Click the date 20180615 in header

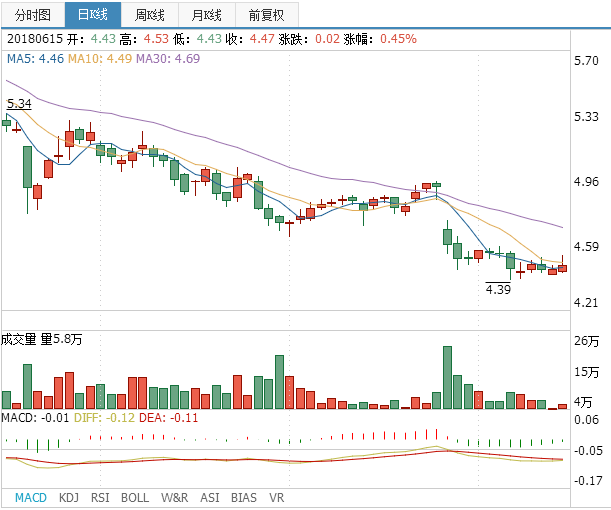[x=35, y=39]
